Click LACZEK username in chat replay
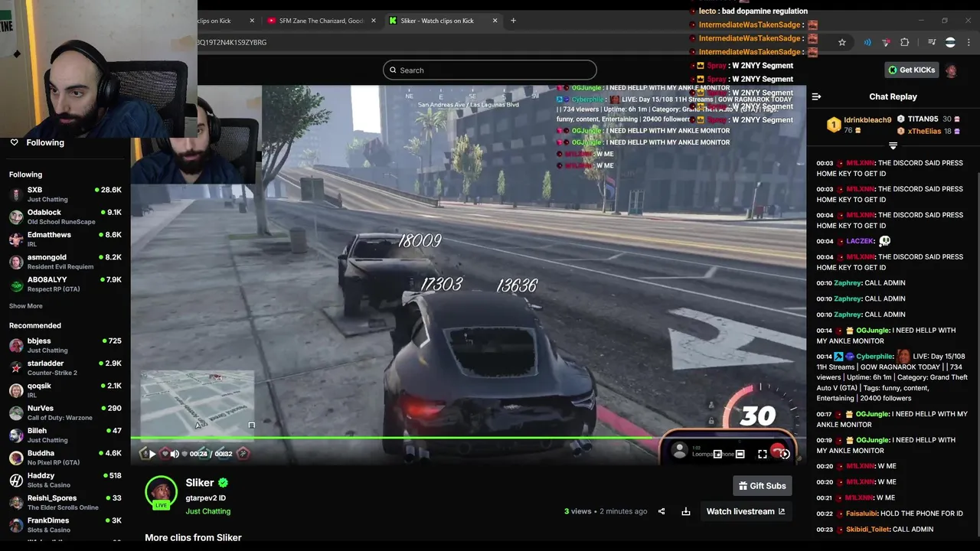This screenshot has width=980, height=551. [x=860, y=241]
